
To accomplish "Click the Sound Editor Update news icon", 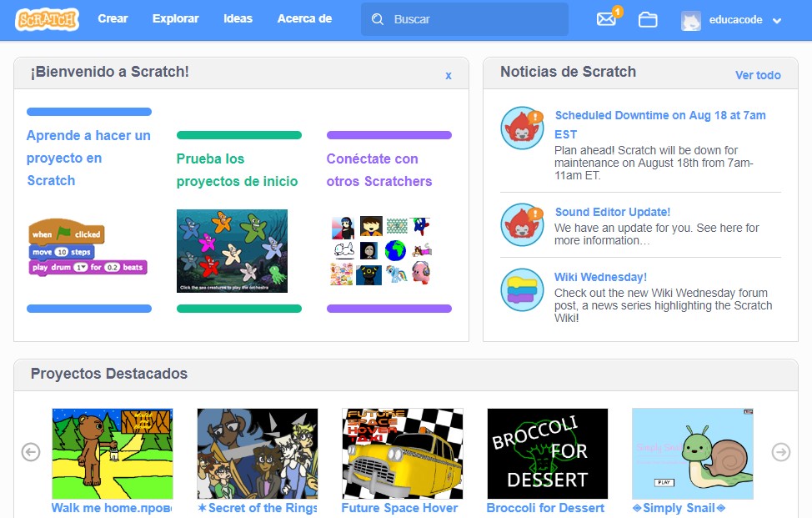I will 522,224.
